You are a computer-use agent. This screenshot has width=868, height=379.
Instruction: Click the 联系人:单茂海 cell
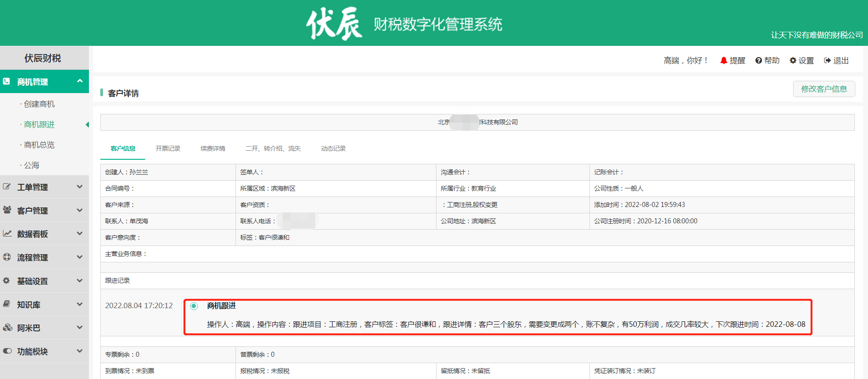pyautogui.click(x=168, y=221)
